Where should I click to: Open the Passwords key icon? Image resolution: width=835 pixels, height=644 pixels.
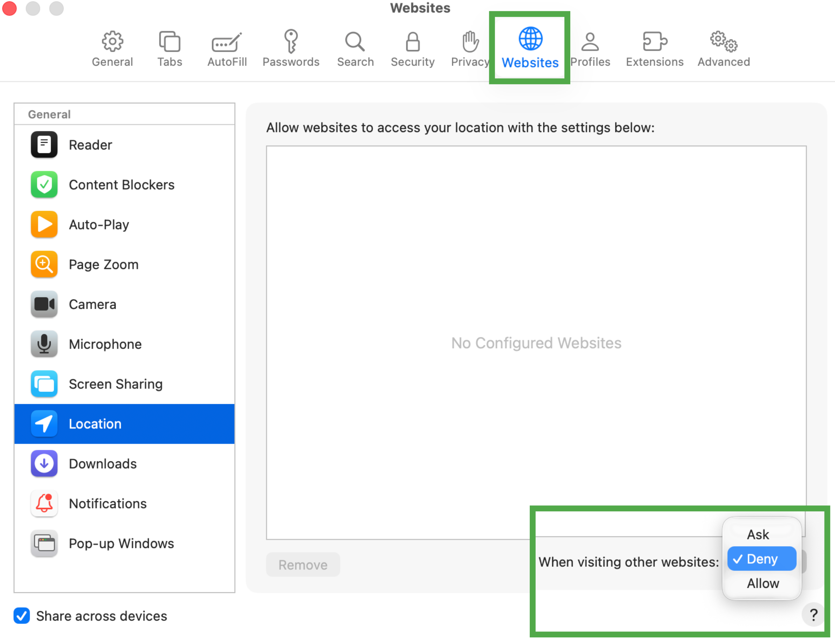pos(291,41)
